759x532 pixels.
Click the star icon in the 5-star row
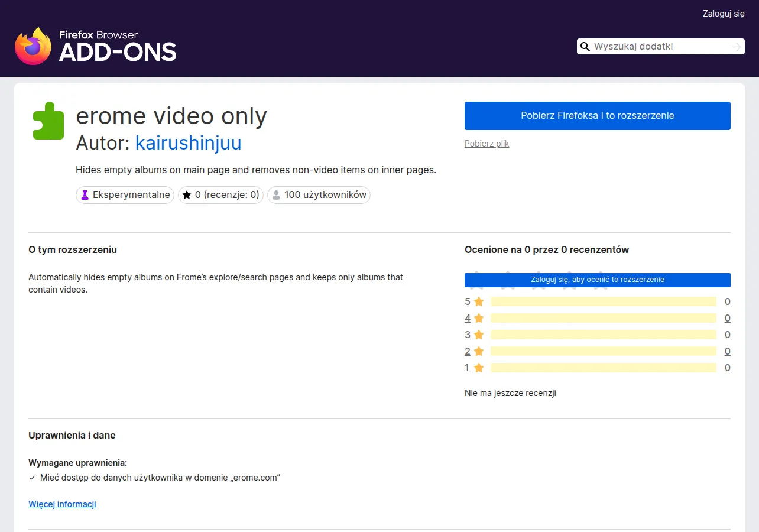pos(479,301)
